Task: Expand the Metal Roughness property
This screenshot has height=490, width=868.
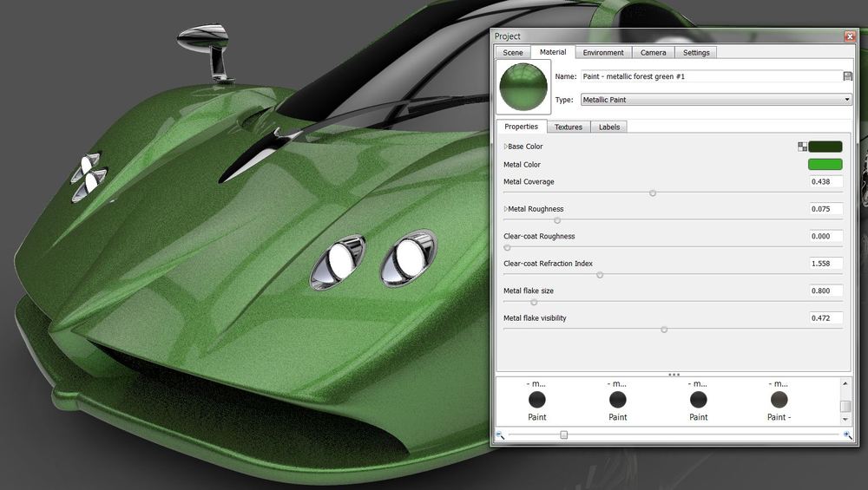Action: coord(506,209)
